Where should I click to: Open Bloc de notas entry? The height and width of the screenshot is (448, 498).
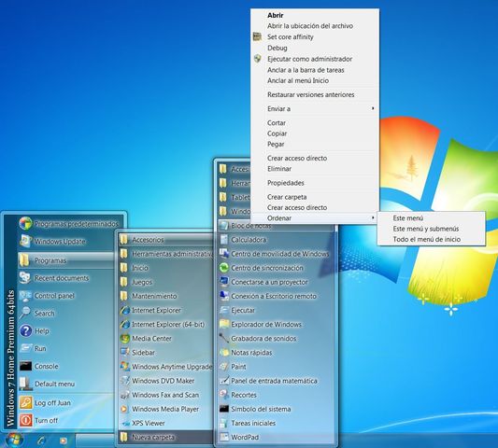276,226
